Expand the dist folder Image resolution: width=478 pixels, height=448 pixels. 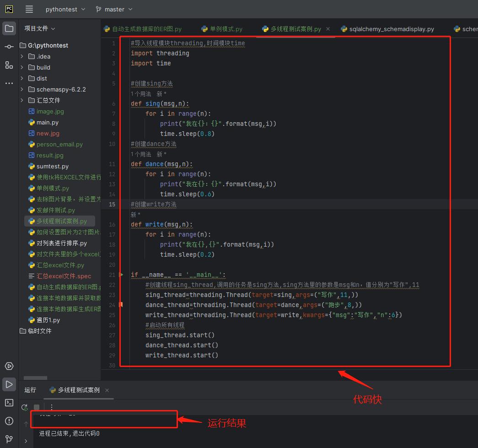(22, 78)
